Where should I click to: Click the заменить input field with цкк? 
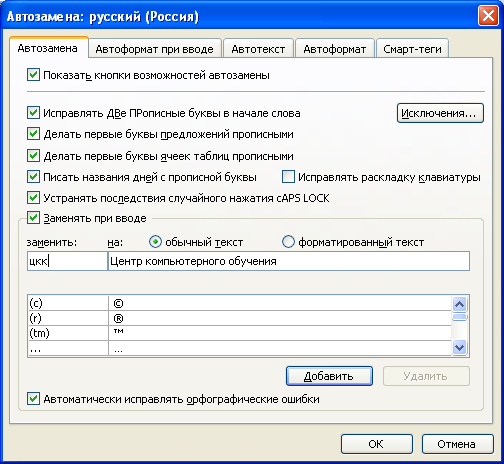pyautogui.click(x=67, y=261)
